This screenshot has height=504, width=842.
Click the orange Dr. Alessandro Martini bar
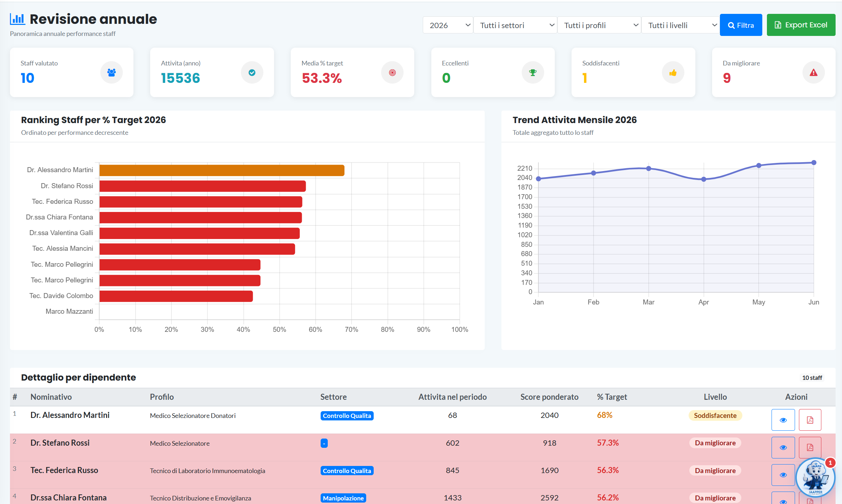222,170
